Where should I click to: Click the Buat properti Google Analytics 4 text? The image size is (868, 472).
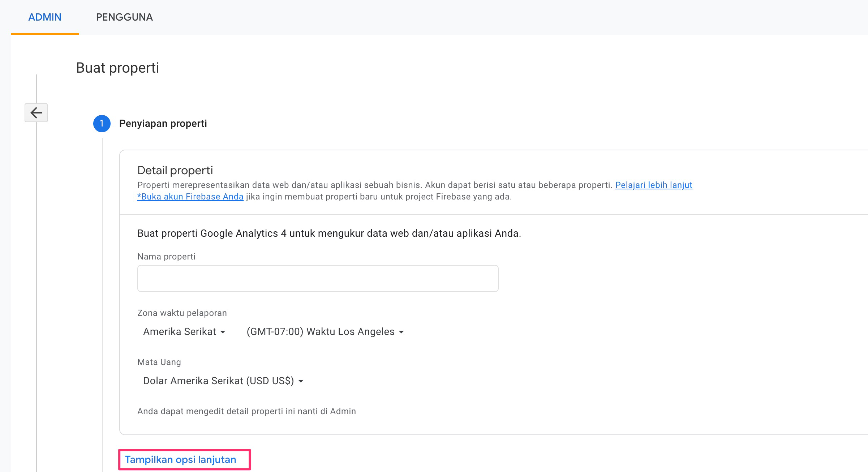point(329,233)
